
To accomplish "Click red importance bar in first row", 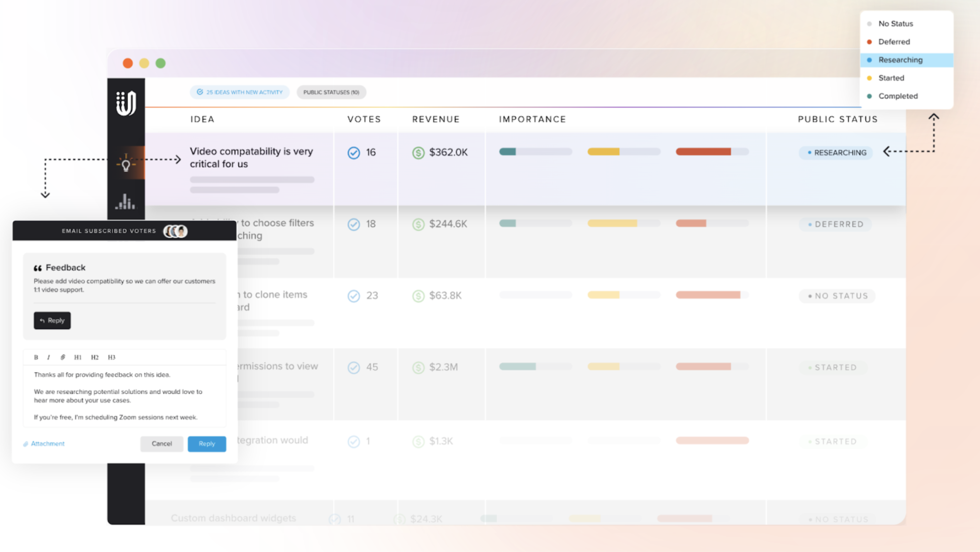I will (x=712, y=152).
